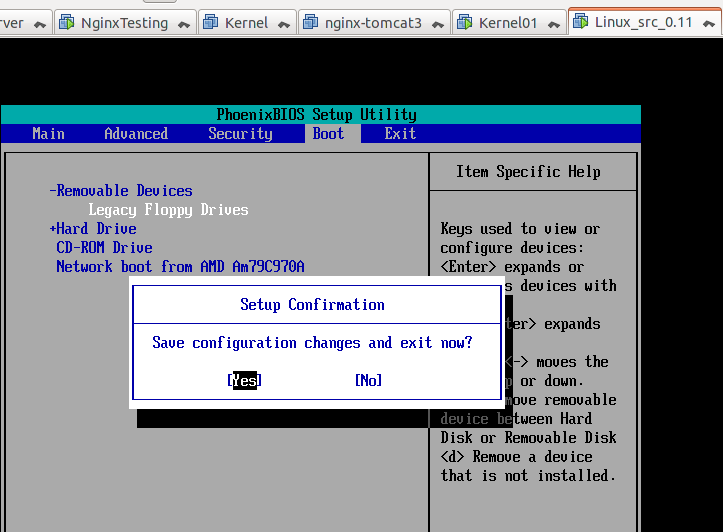The width and height of the screenshot is (723, 532).
Task: Click the Kernel01 VM tab icon
Action: coord(465,22)
